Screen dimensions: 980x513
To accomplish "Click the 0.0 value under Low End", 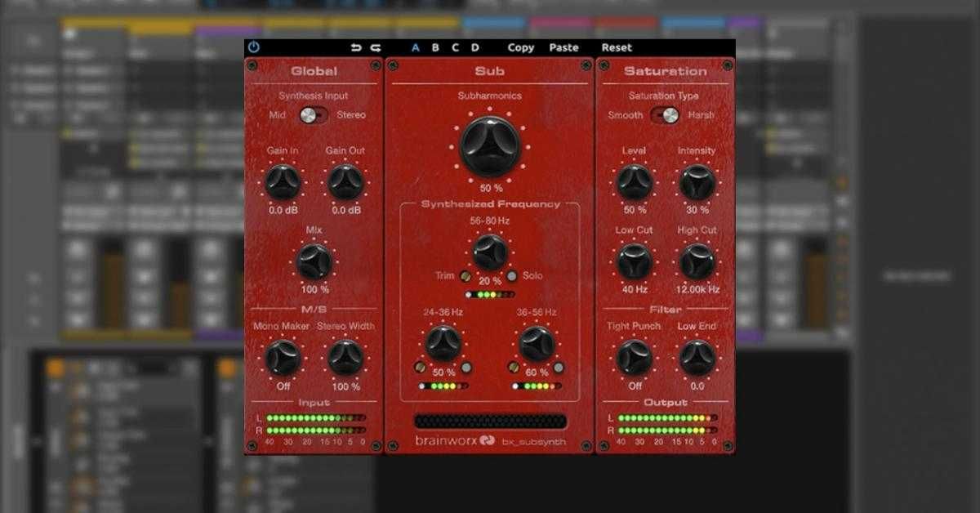I will [697, 386].
